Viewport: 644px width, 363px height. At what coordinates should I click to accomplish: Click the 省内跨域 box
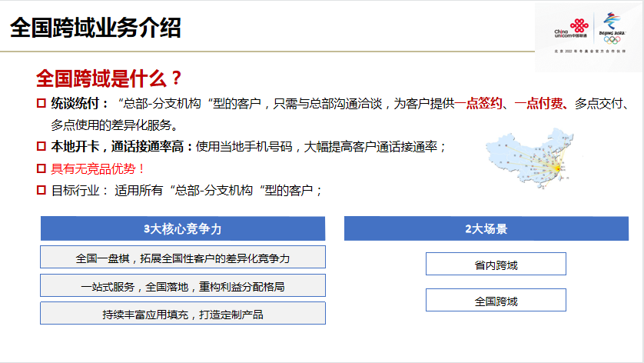496,265
